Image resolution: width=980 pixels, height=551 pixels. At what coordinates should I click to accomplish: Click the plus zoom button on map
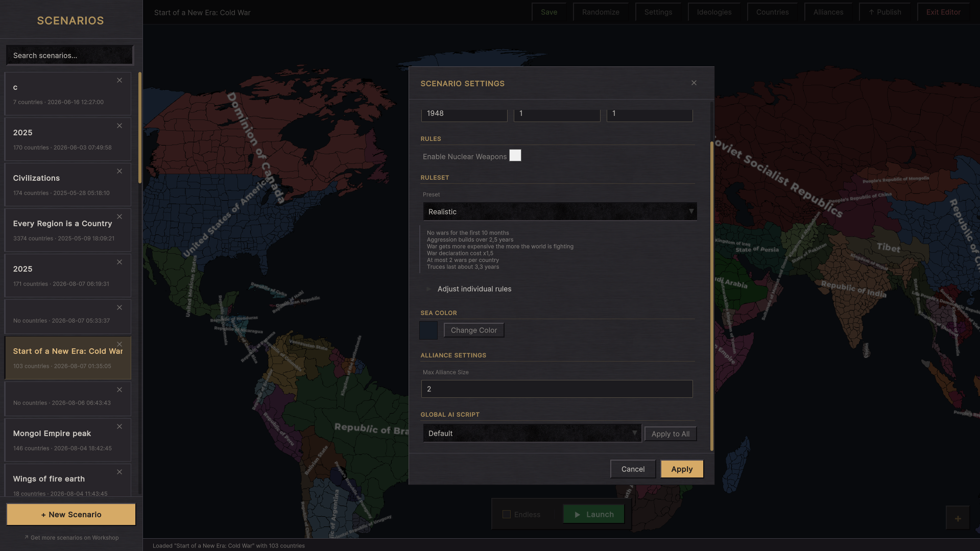click(958, 518)
